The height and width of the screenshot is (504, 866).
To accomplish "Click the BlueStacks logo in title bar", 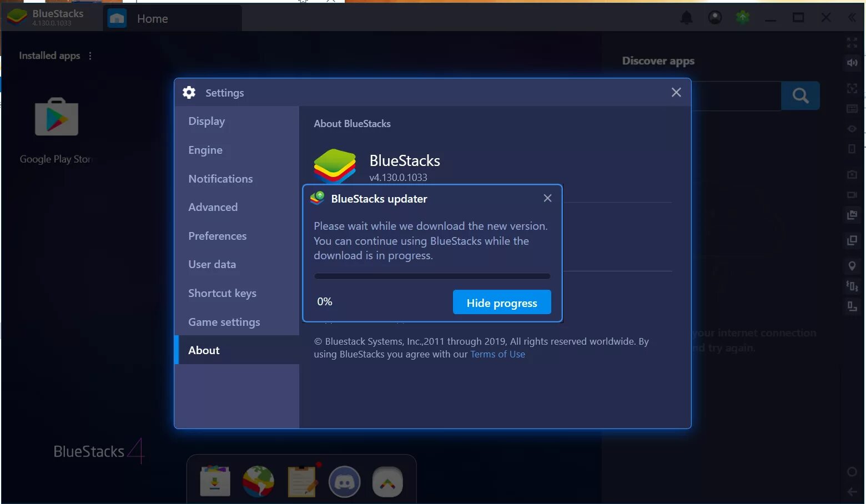I will 17,17.
